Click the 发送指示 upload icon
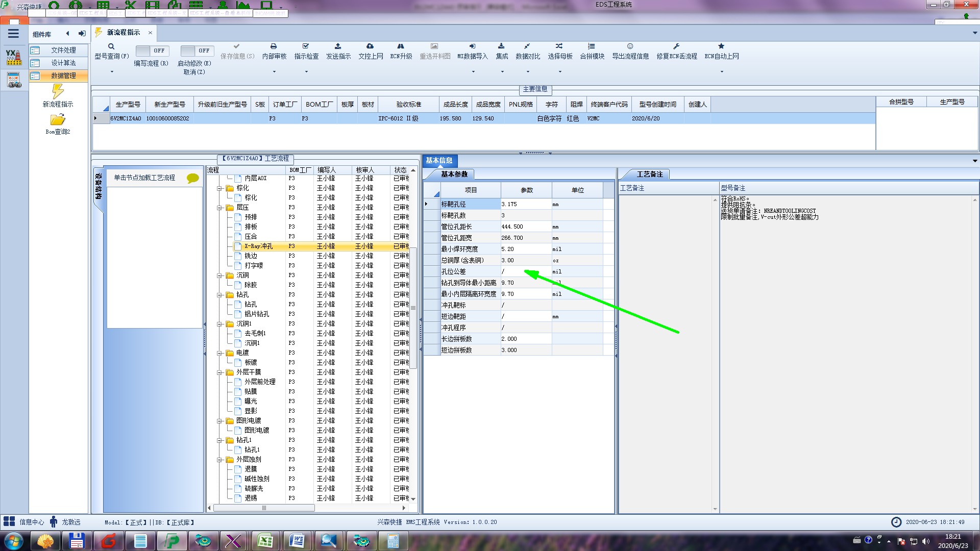The image size is (980, 551). [x=338, y=46]
